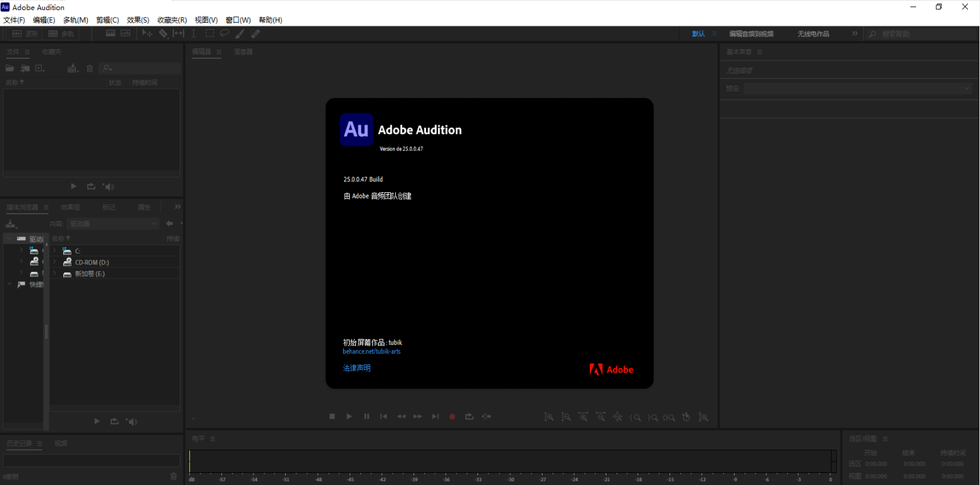The image size is (980, 485).
Task: Open the 文件(F) menu
Action: 14,20
